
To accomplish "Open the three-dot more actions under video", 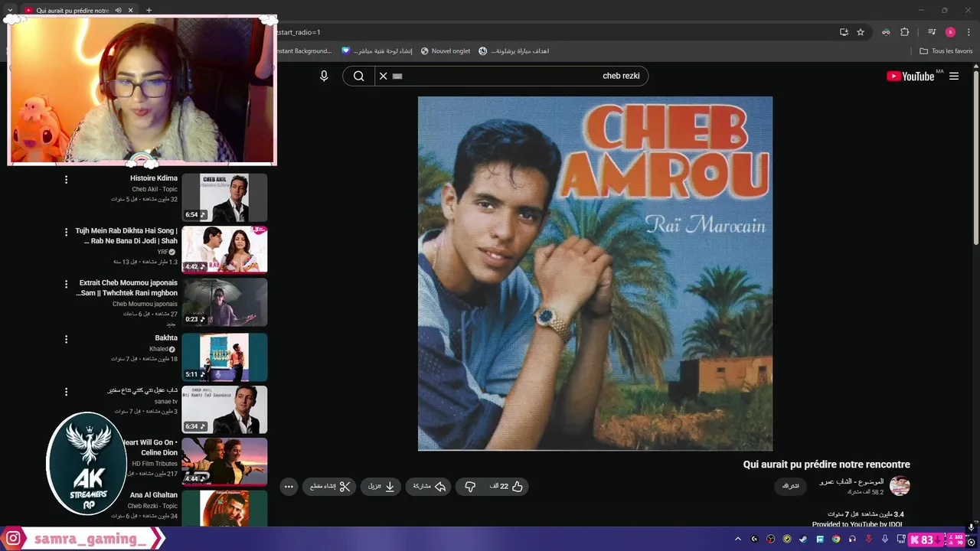I will coord(289,486).
